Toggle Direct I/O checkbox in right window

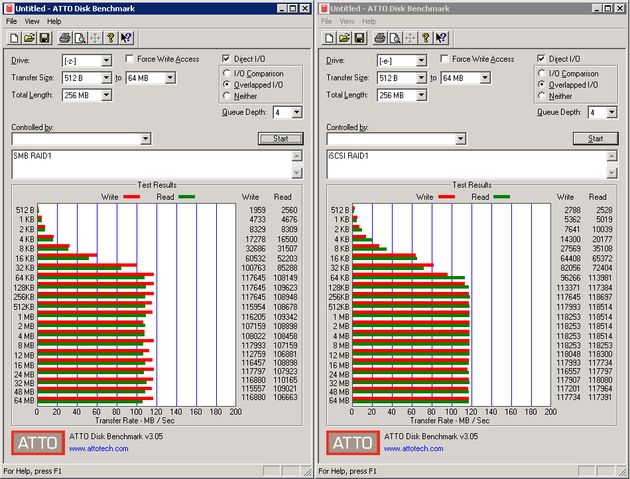[541, 59]
